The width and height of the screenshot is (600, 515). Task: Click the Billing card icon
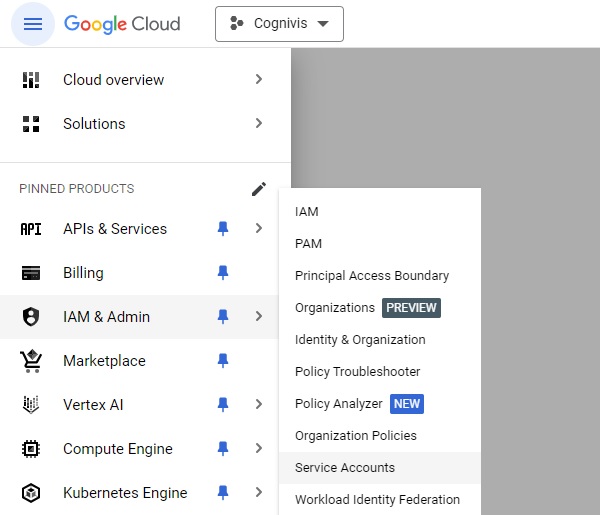coord(31,273)
